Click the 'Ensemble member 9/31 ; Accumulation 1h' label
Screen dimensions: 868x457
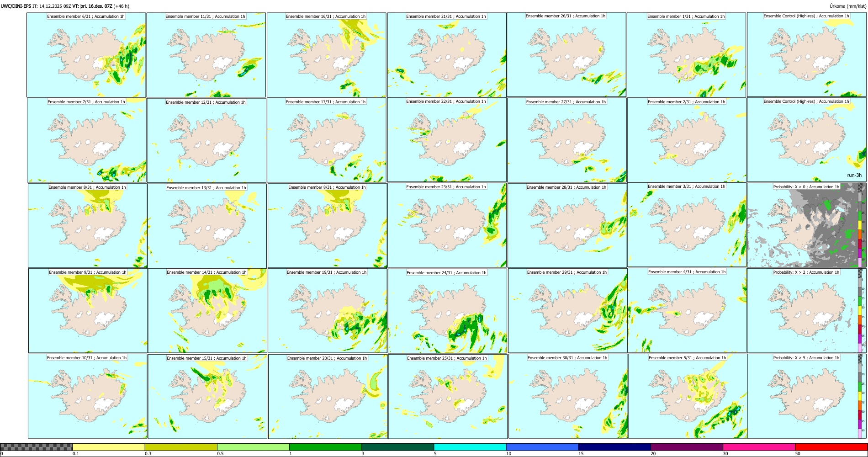(x=88, y=272)
